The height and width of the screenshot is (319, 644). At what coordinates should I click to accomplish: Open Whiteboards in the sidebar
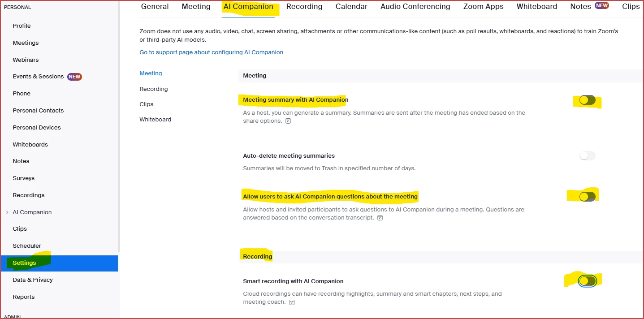point(30,145)
